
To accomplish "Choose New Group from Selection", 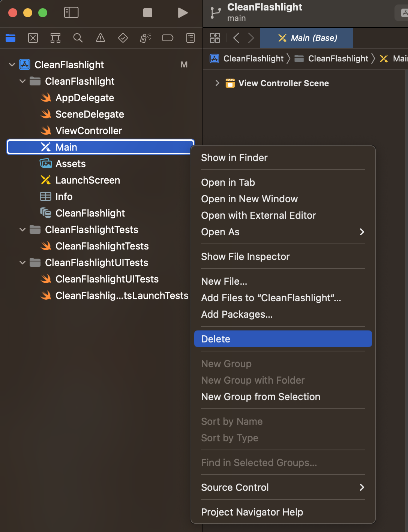I will pyautogui.click(x=283, y=397).
